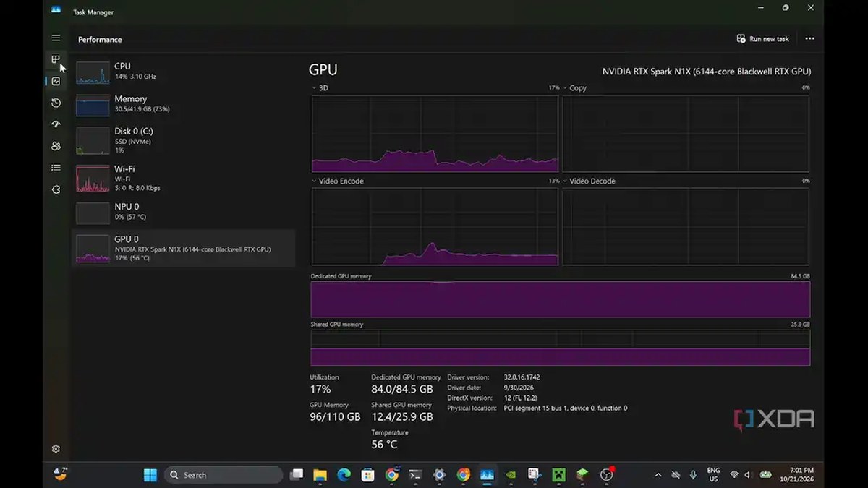The height and width of the screenshot is (488, 868).
Task: Click the Physical location PCI segment text
Action: click(x=566, y=408)
